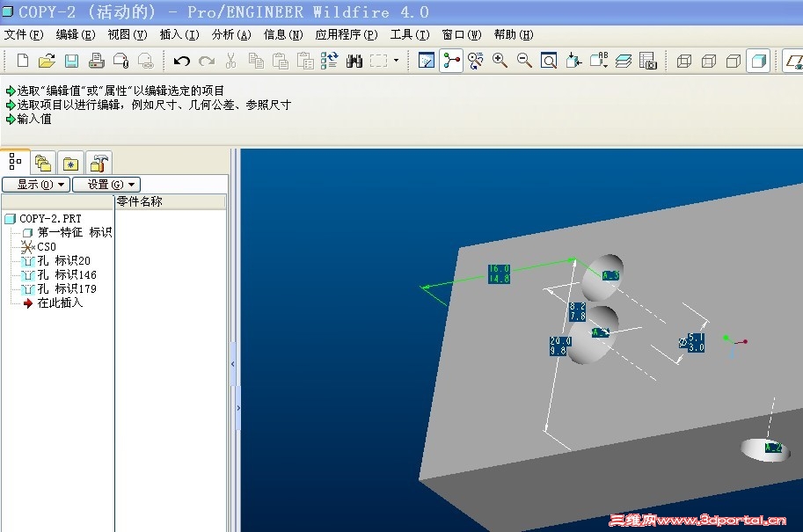Open the 分析(A) menu

(231, 35)
